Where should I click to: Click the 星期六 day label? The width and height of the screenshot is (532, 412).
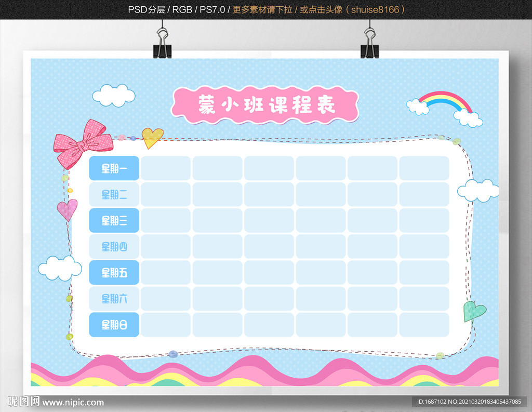click(x=114, y=299)
